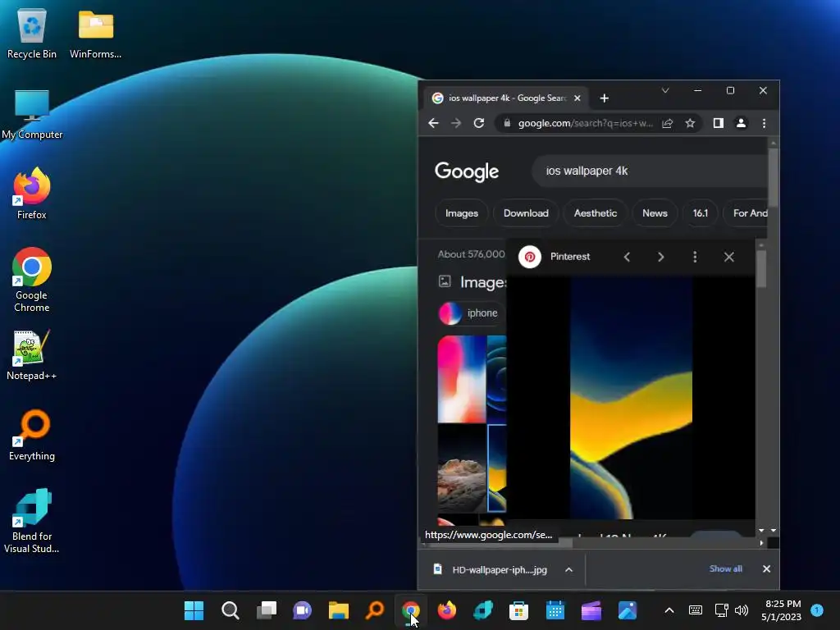This screenshot has height=630, width=840.
Task: Close the downloads bar
Action: tap(767, 569)
